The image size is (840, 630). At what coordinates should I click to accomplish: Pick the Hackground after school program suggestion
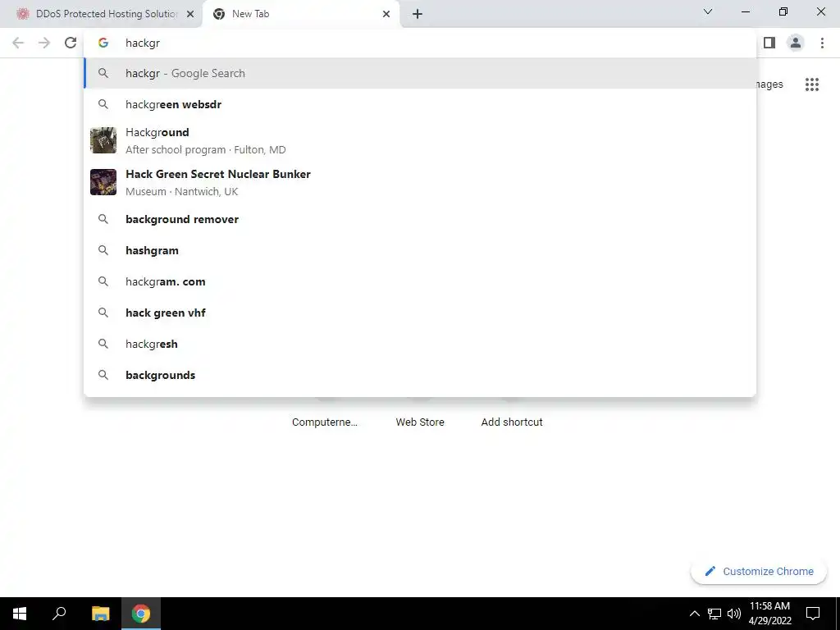pos(420,140)
